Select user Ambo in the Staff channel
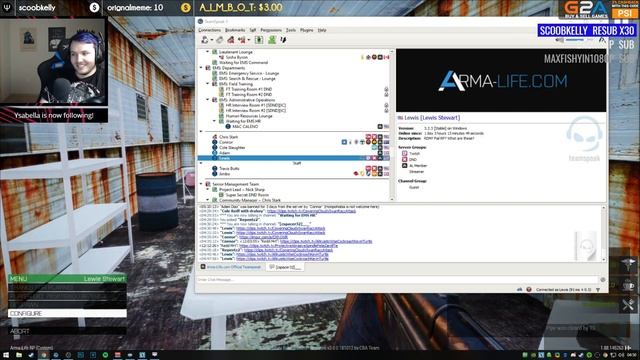Screen dimensions: 640x360 pyautogui.click(x=224, y=174)
